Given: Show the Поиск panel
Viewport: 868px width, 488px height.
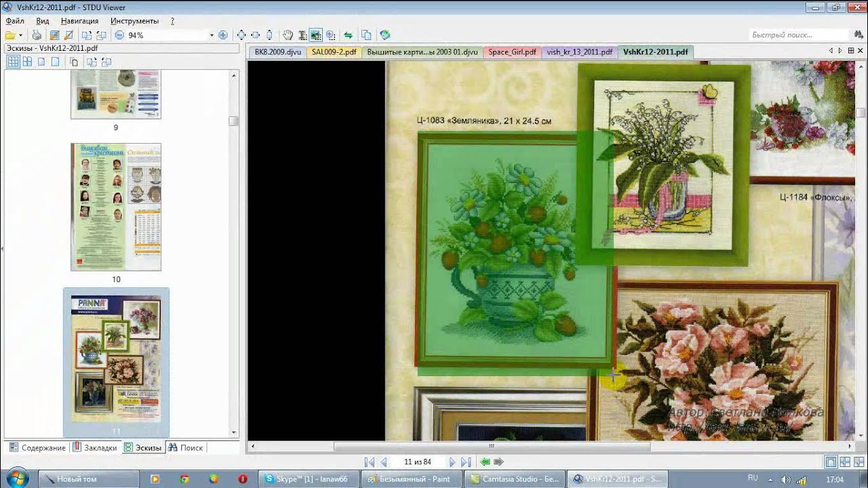Looking at the screenshot, I should [186, 447].
